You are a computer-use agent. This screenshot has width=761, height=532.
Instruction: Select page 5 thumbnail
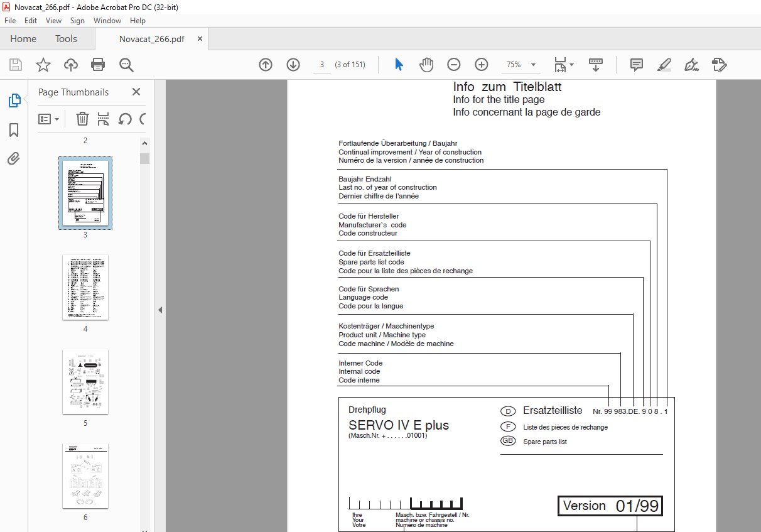85,381
